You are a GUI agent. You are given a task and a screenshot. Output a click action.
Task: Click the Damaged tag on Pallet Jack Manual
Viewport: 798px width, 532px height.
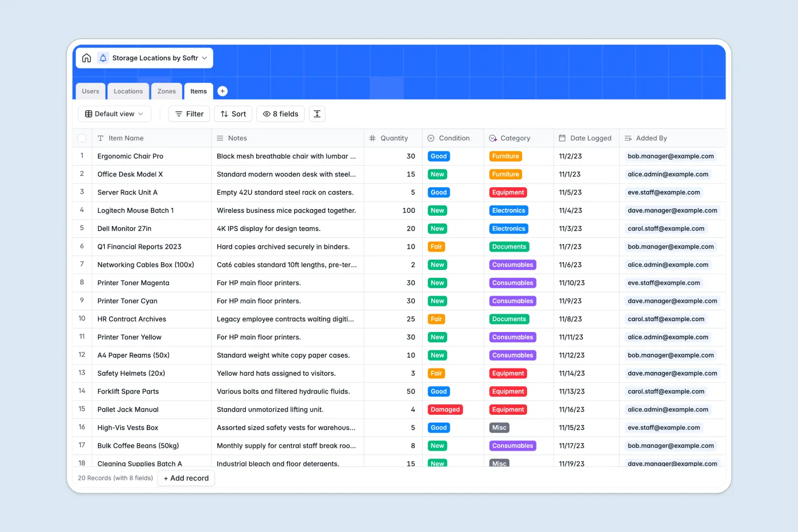click(x=445, y=410)
